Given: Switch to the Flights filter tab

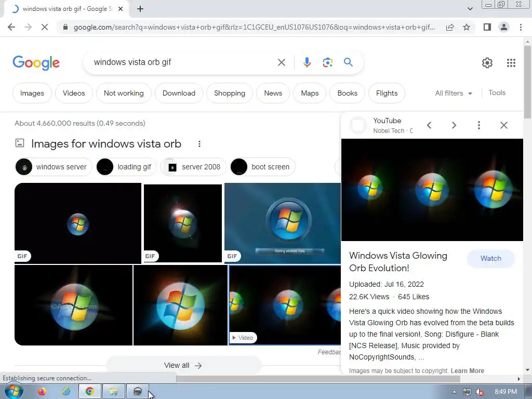Looking at the screenshot, I should (x=387, y=93).
